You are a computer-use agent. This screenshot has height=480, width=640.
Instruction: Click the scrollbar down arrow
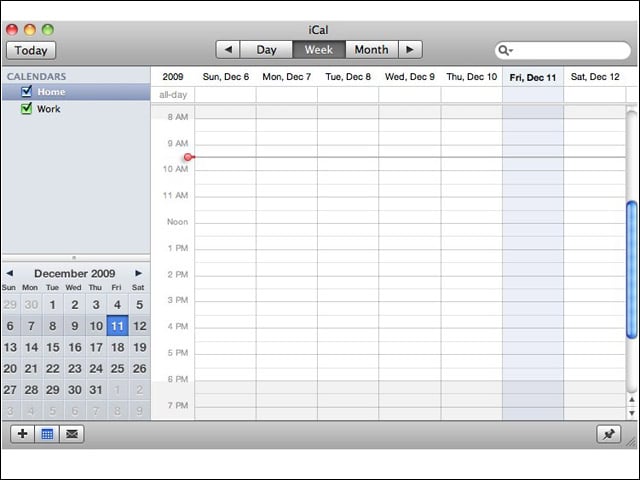632,413
